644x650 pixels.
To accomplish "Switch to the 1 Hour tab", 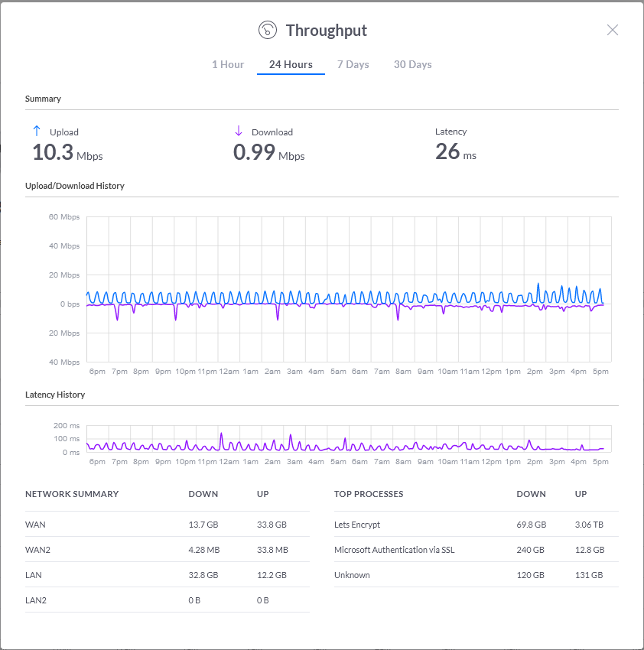I will [x=228, y=64].
